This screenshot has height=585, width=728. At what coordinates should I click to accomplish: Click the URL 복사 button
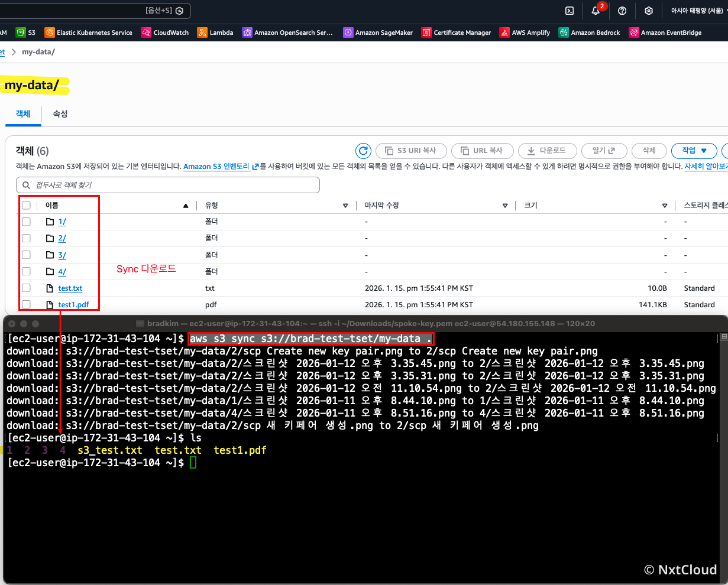pos(481,151)
